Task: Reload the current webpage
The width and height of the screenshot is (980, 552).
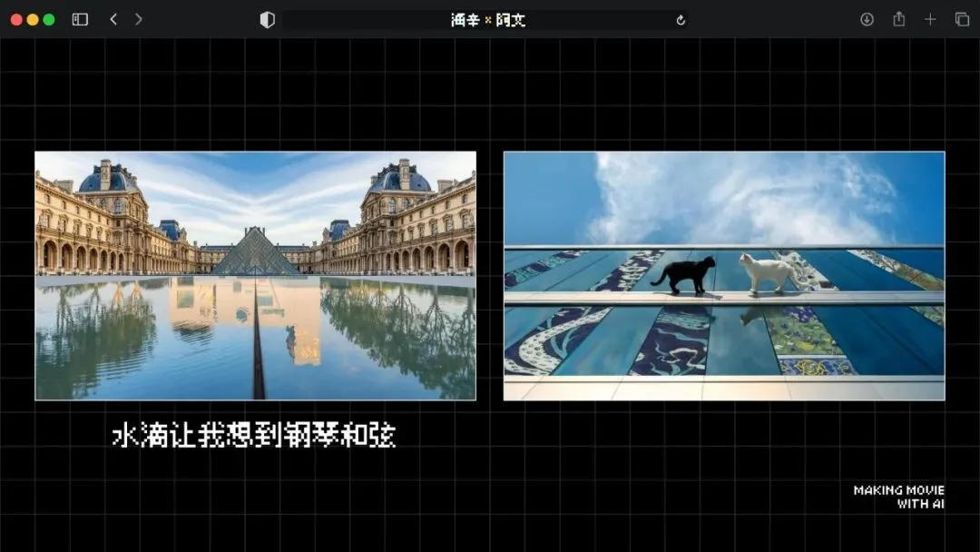Action: pos(681,18)
